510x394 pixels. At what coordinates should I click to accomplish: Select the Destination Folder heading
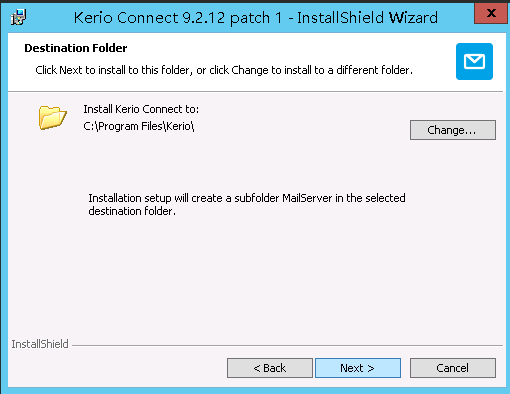[x=76, y=48]
